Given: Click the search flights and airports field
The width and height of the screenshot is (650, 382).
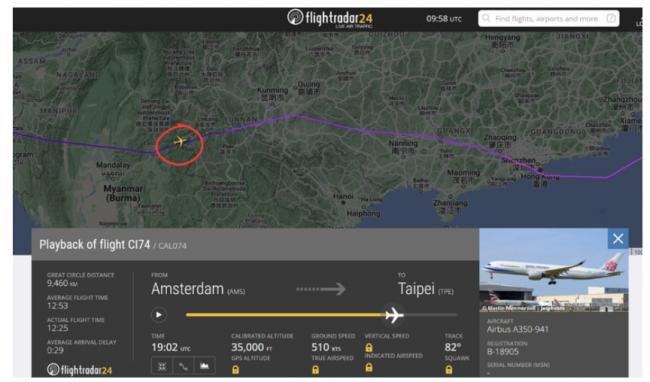Looking at the screenshot, I should pos(548,19).
